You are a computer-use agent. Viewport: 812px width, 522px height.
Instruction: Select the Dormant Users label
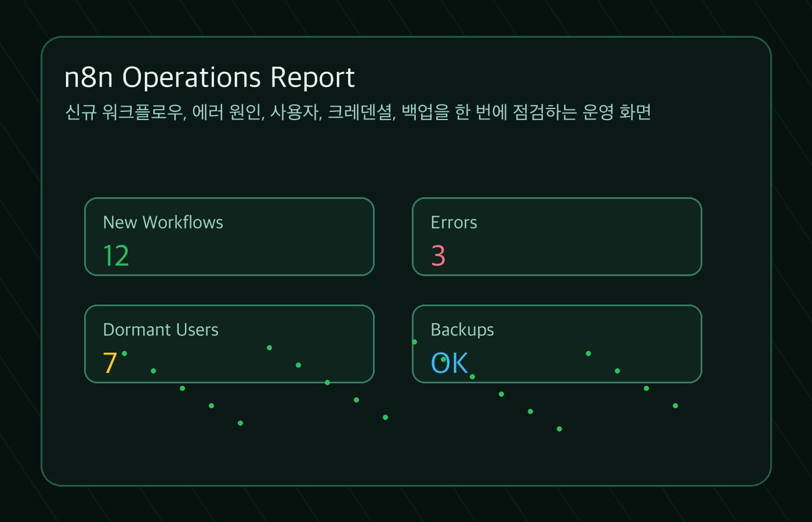[161, 329]
